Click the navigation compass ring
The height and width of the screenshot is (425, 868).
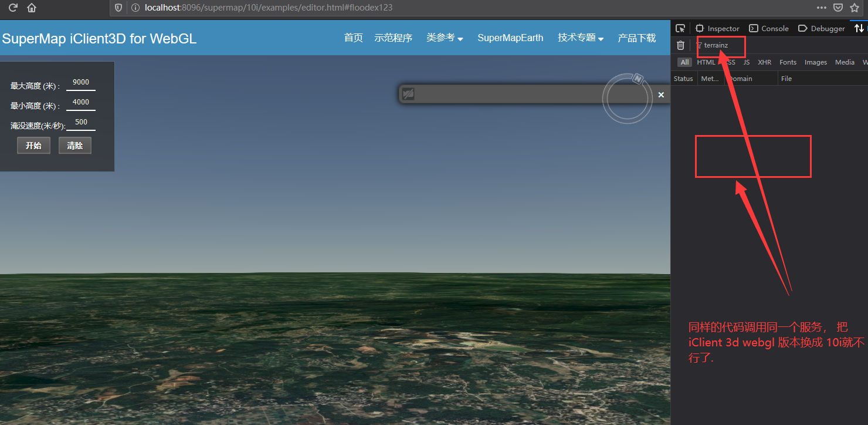(x=628, y=99)
